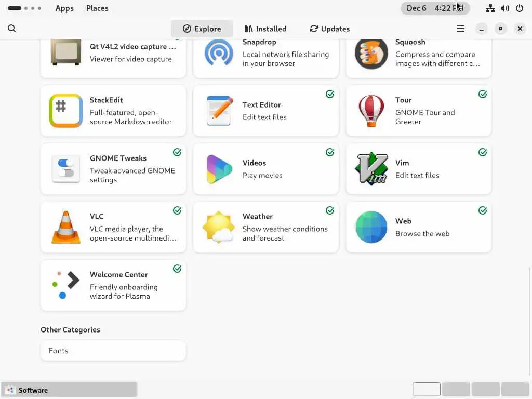Click the installed checkmark on Vim
Screen dimensions: 532x399
[x=483, y=152]
